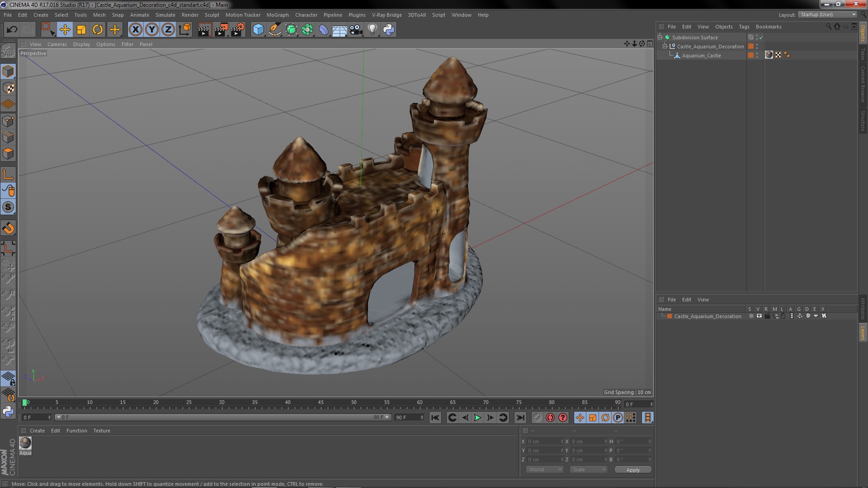
Task: Select the Rotate tool
Action: 98,30
